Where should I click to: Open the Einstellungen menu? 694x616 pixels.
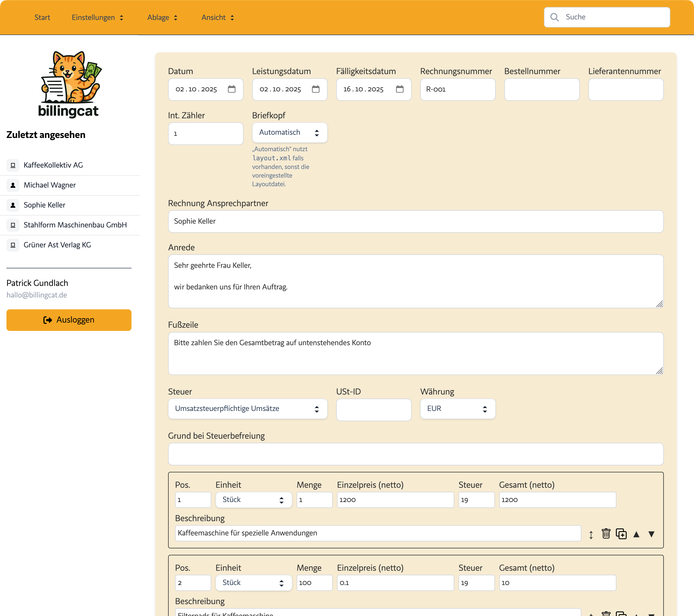(97, 17)
